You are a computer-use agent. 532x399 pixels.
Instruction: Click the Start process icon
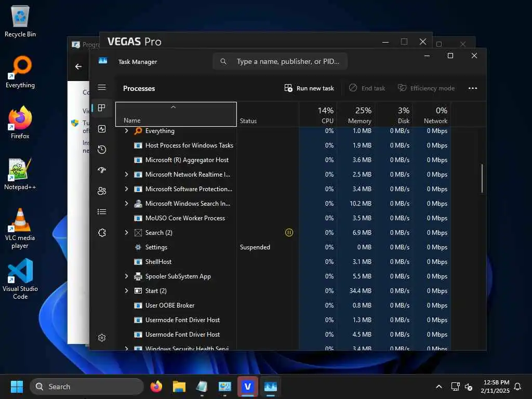(138, 291)
